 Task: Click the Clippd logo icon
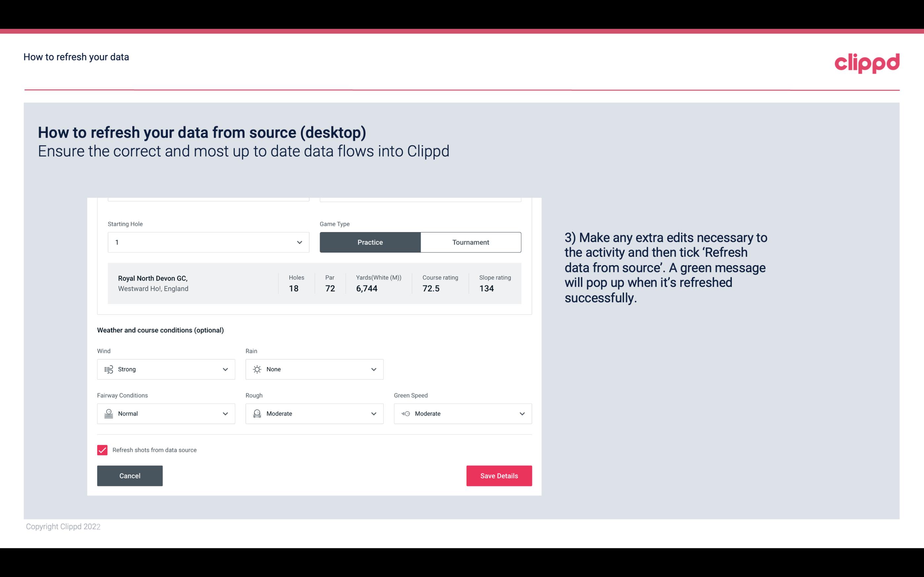coord(867,62)
